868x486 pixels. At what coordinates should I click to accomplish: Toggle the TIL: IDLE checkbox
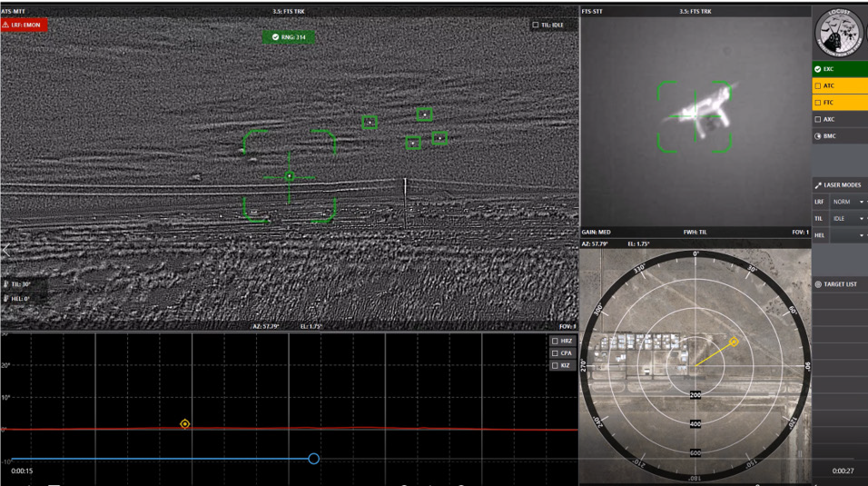tap(536, 25)
